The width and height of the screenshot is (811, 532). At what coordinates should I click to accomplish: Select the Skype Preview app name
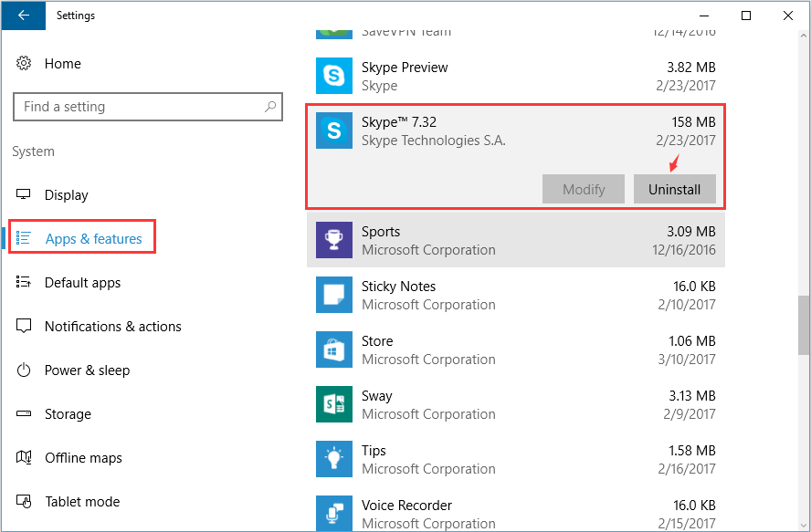(x=405, y=68)
